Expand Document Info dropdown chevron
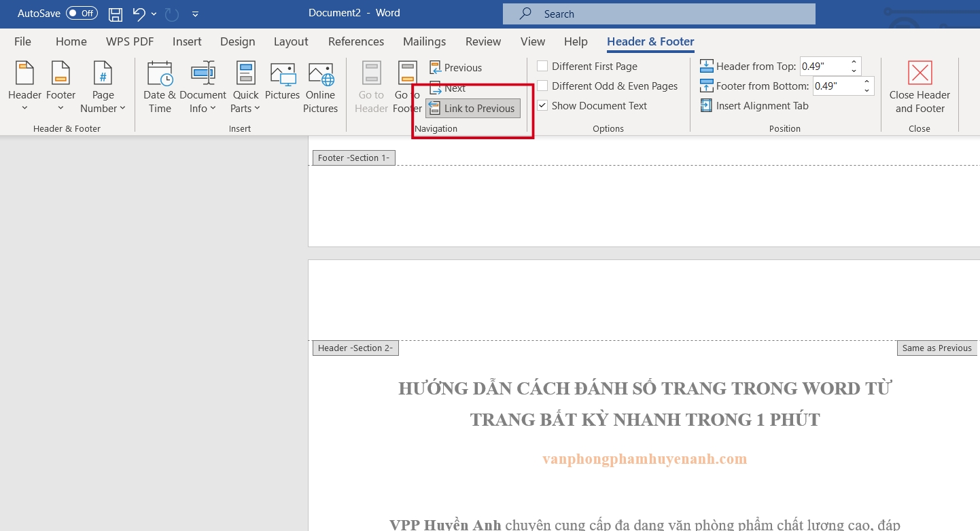 click(213, 109)
